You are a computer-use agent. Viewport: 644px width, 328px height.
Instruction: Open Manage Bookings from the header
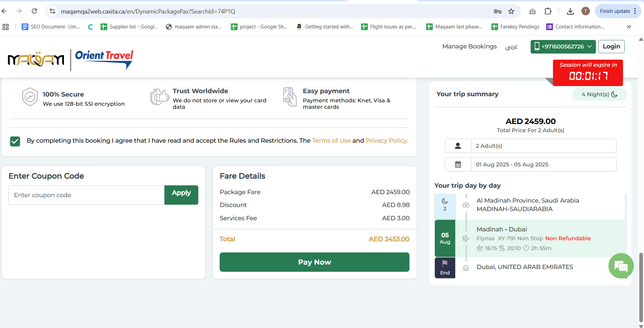(469, 46)
